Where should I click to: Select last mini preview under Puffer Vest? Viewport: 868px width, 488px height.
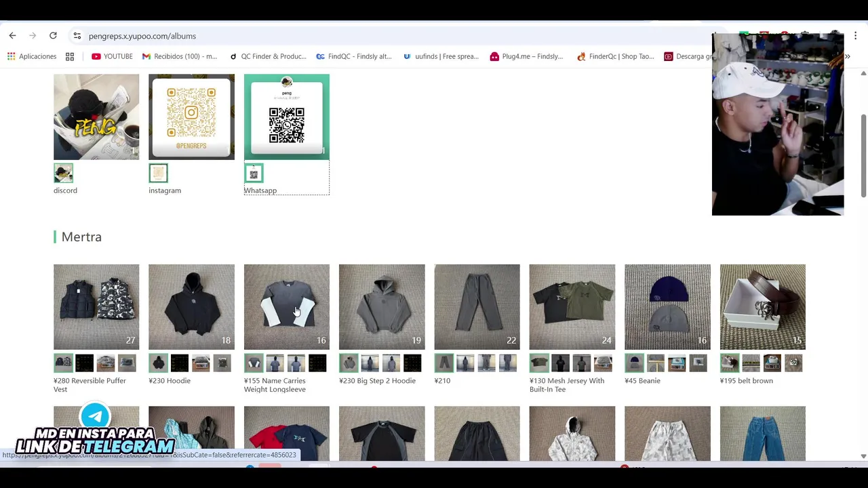pyautogui.click(x=127, y=363)
